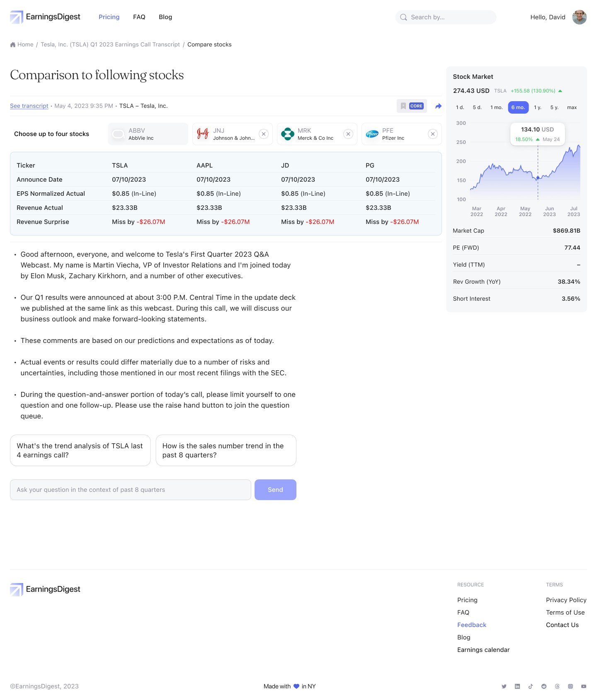This screenshot has height=700, width=597.
Task: Select the 1 mo. chart range
Action: point(496,107)
